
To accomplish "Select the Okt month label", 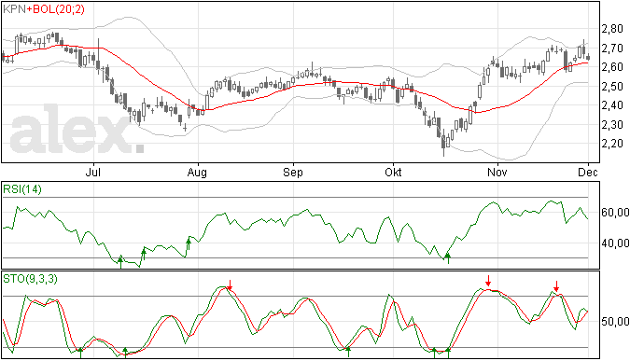I will [x=393, y=172].
